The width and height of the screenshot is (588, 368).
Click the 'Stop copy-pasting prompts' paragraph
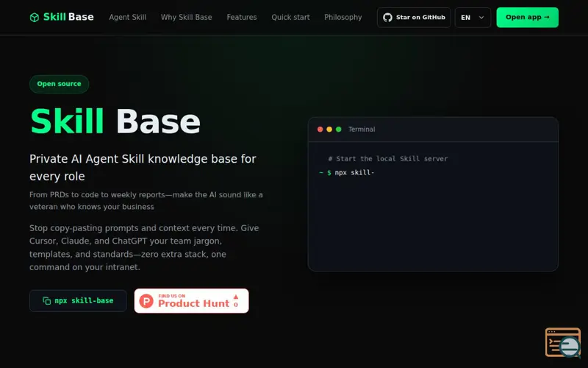point(144,247)
